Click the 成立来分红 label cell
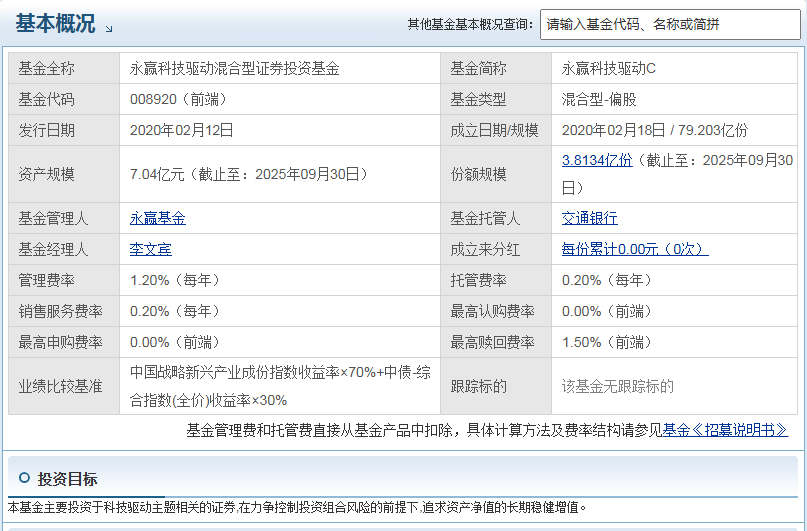The height and width of the screenshot is (531, 807). 496,249
